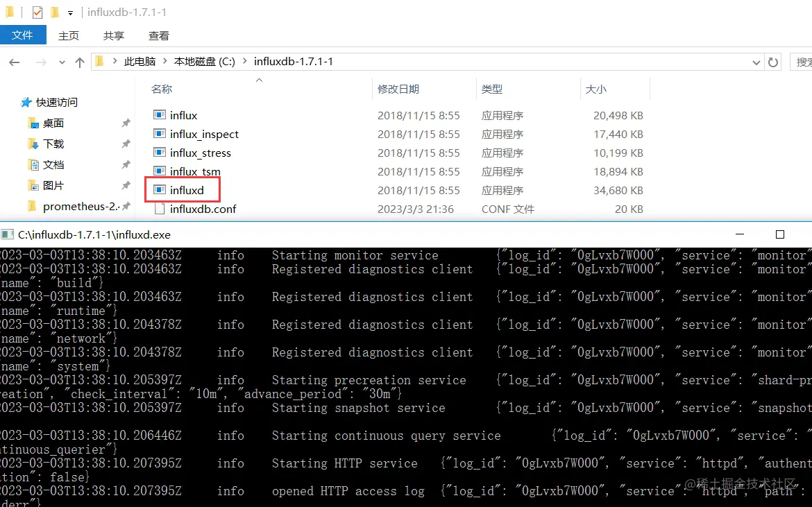Click influxdb-1.7.1-1 breadcrumb segment

tap(293, 62)
